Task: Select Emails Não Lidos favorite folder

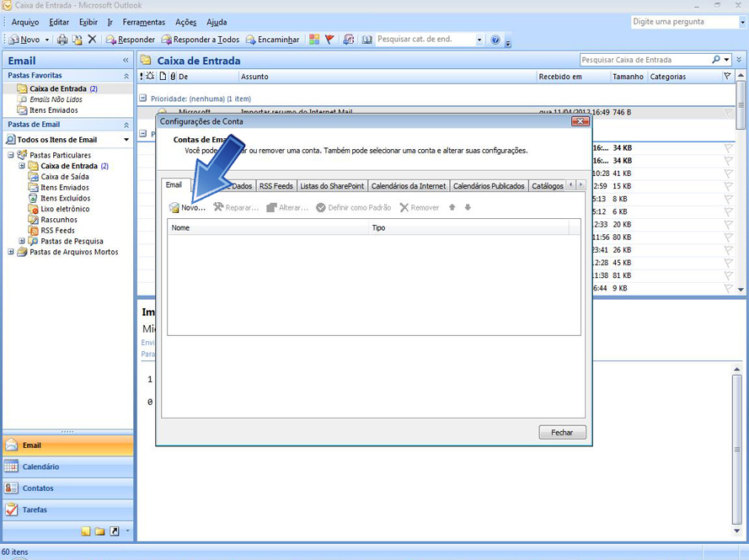Action: (x=56, y=99)
